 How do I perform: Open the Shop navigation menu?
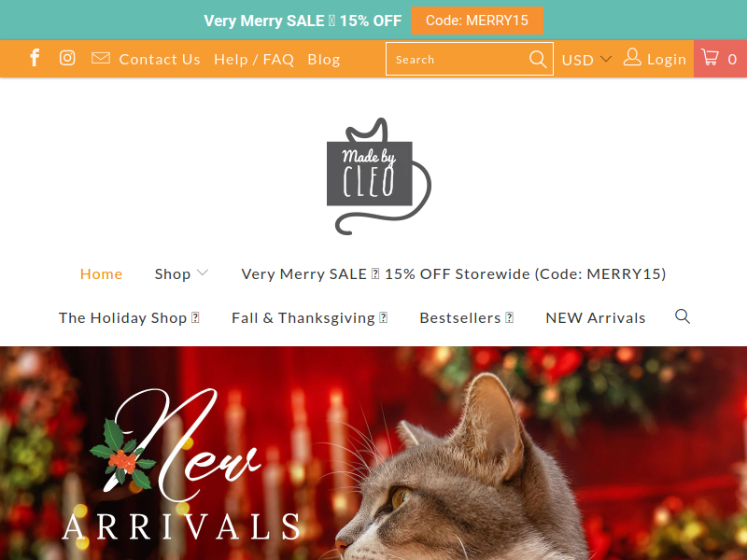173,273
